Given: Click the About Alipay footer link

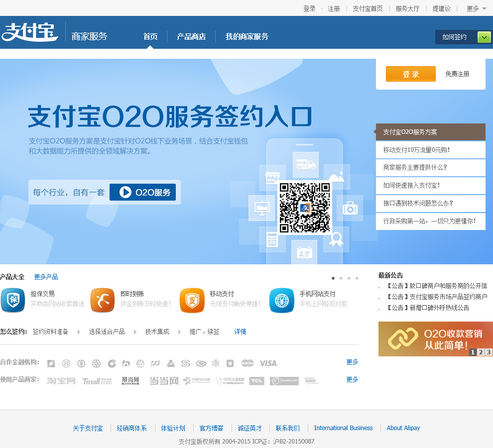Looking at the screenshot, I should click(x=403, y=428).
